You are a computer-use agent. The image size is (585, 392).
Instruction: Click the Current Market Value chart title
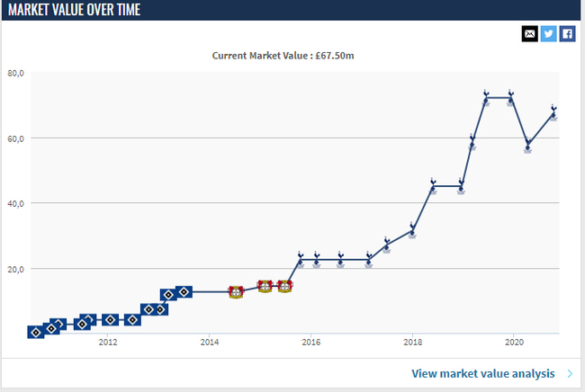[283, 55]
